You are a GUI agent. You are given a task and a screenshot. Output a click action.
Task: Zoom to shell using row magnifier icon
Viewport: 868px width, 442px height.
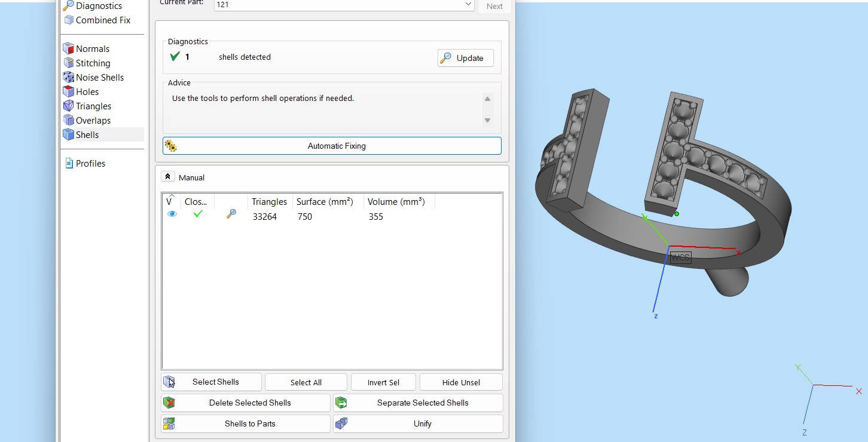[231, 214]
